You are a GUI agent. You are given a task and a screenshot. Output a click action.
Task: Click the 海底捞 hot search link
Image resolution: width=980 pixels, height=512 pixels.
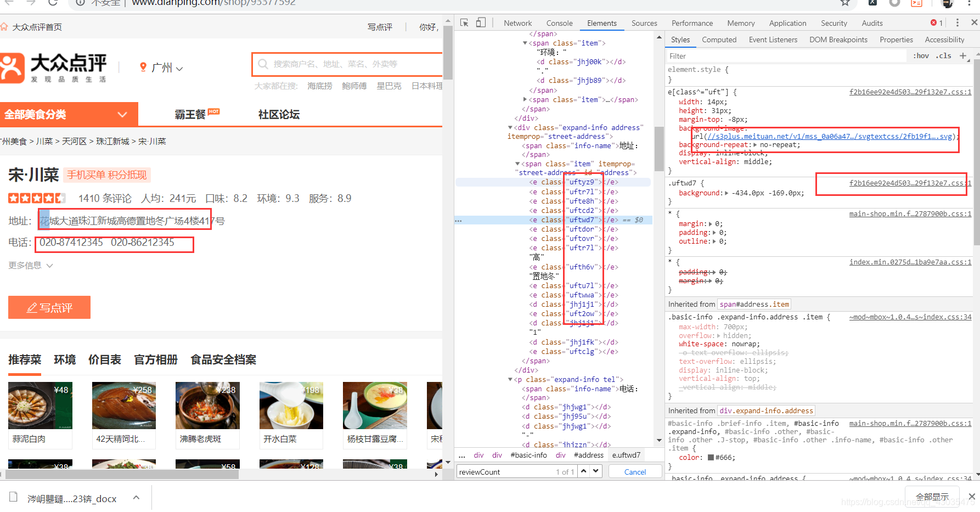tap(320, 86)
